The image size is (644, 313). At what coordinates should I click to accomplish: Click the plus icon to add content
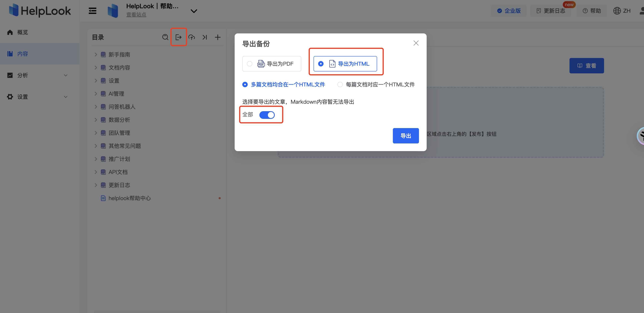(x=218, y=37)
